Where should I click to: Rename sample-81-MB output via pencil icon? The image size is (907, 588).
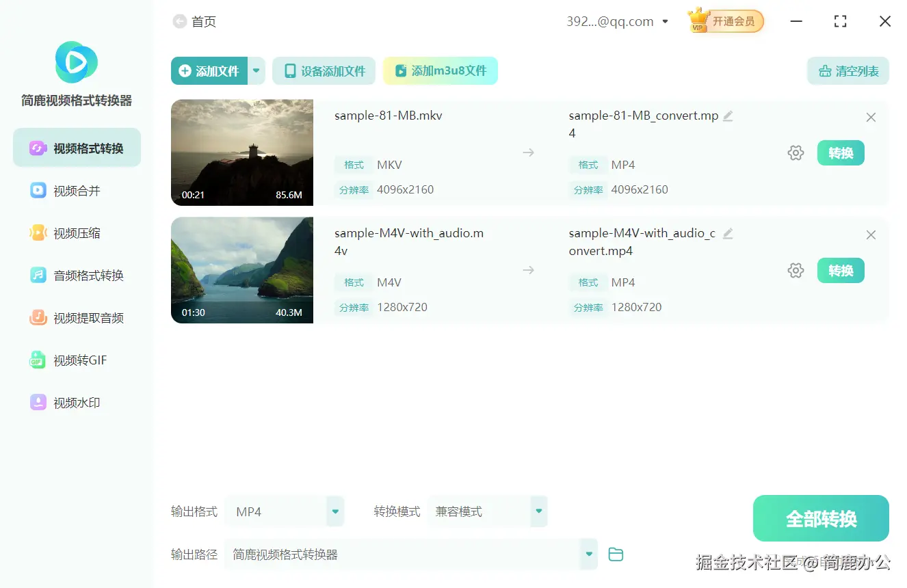[x=728, y=116]
